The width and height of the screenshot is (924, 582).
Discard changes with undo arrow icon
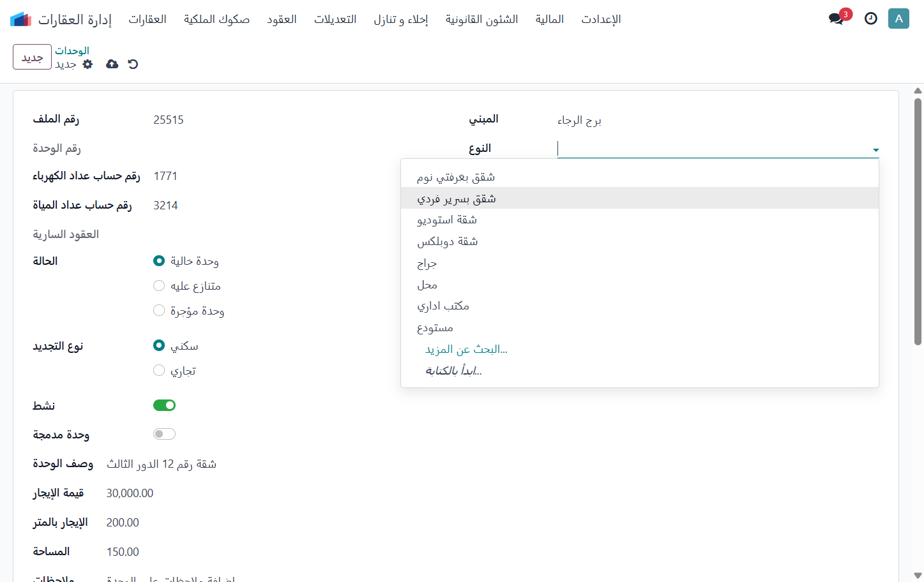[x=133, y=64]
